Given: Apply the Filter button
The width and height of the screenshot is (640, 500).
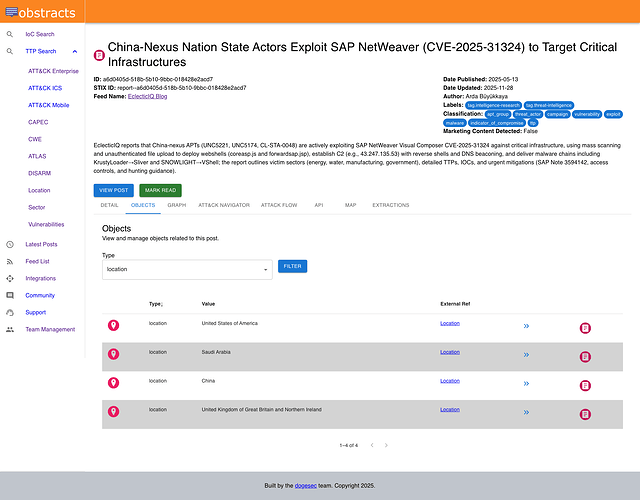Looking at the screenshot, I should [292, 267].
